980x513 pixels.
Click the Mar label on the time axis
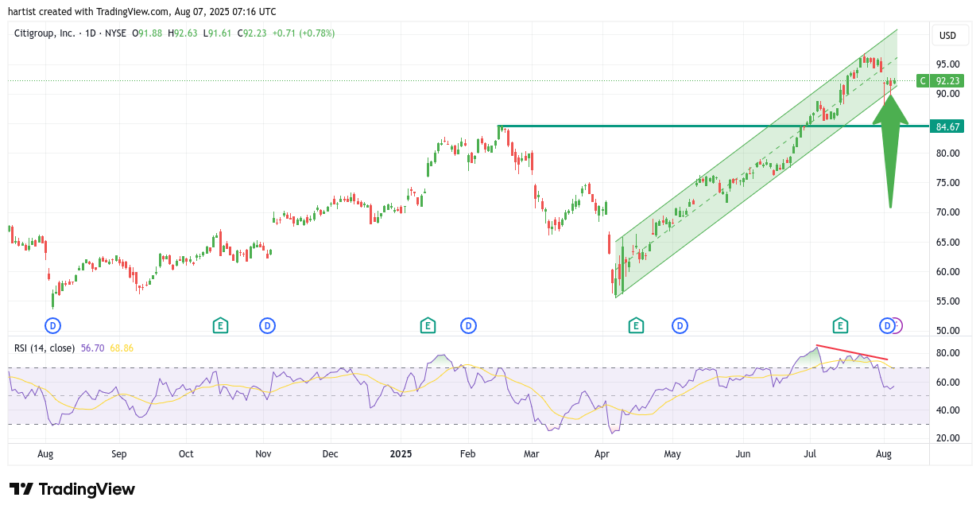click(x=532, y=455)
